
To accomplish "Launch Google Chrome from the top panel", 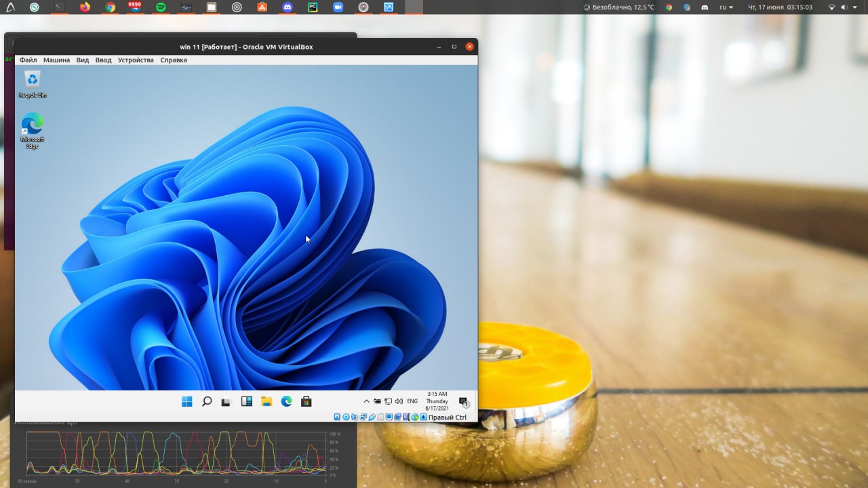I will click(110, 7).
